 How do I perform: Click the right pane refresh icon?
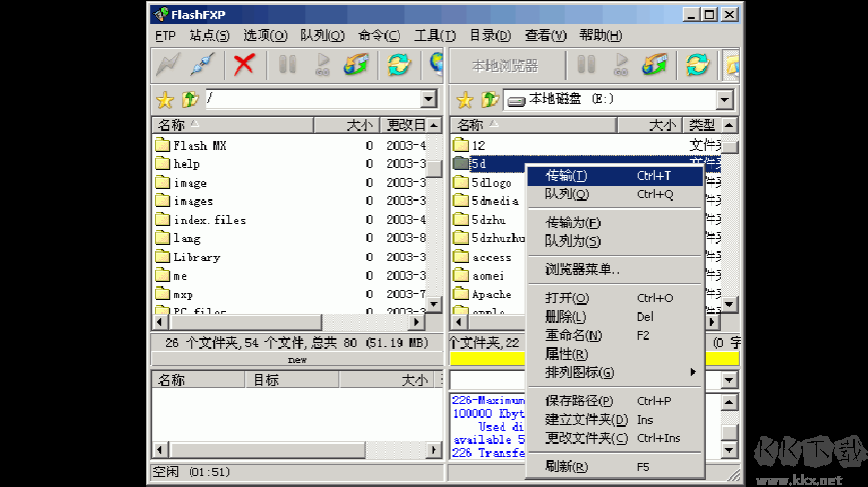click(x=697, y=65)
